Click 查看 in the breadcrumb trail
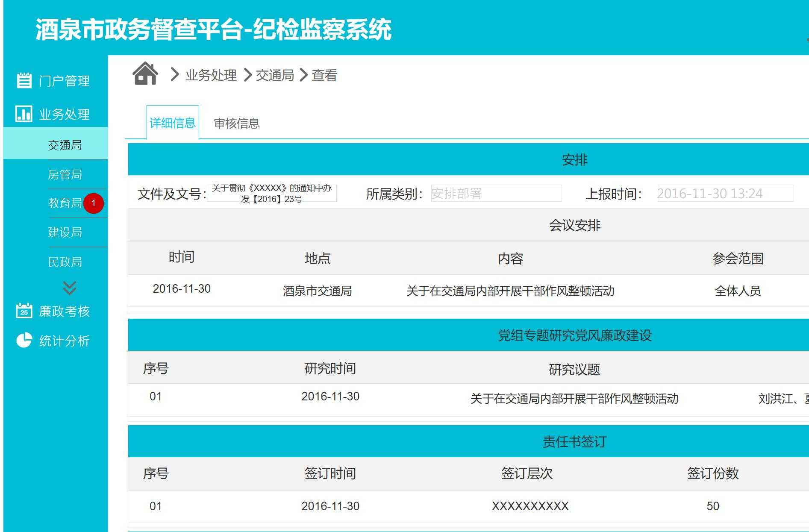809x532 pixels. coord(324,75)
